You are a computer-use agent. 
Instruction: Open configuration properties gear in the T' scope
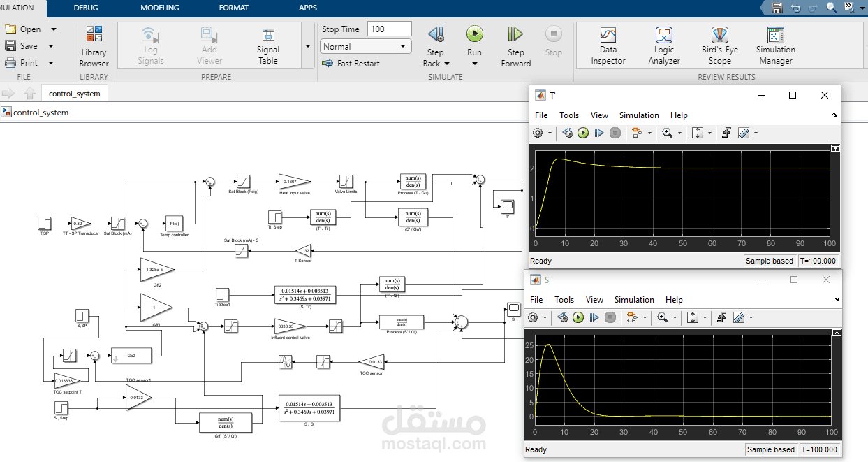point(538,133)
